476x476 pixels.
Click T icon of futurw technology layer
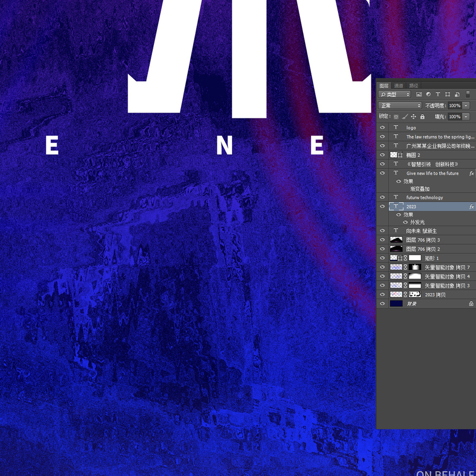tap(396, 197)
